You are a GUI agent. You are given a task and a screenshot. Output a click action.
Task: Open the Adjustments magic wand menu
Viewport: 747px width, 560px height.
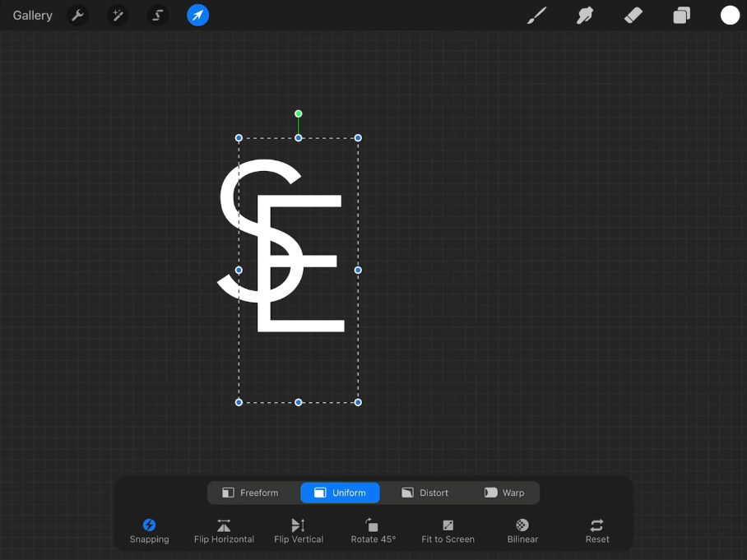click(118, 16)
